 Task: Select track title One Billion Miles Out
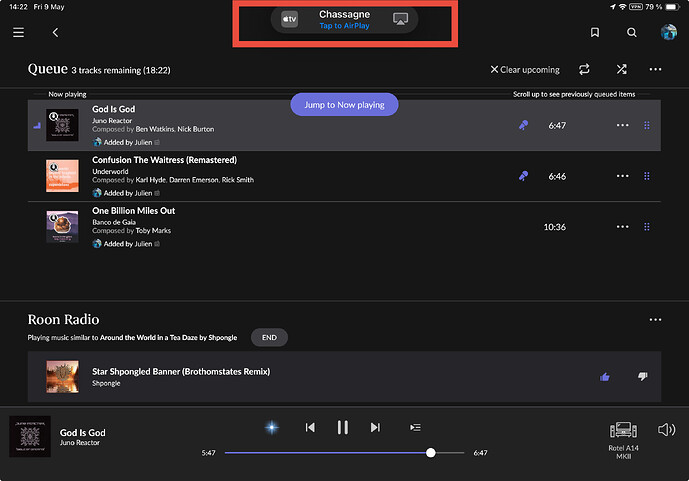[134, 211]
